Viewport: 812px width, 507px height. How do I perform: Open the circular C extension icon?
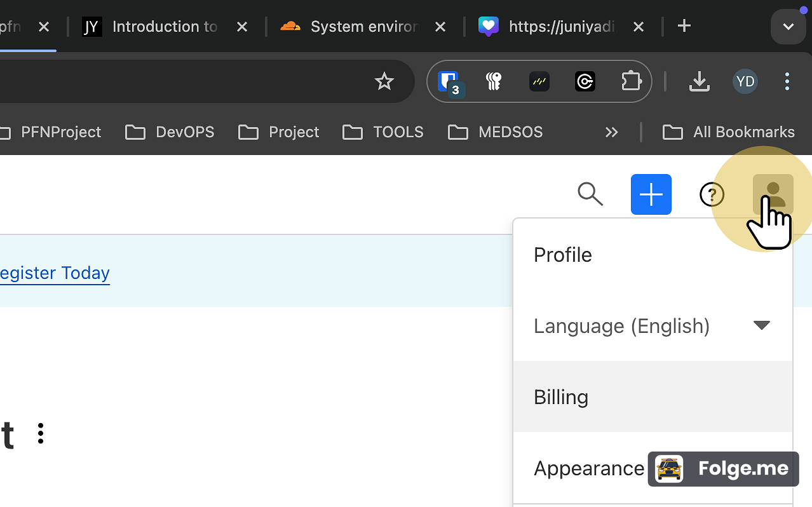585,81
